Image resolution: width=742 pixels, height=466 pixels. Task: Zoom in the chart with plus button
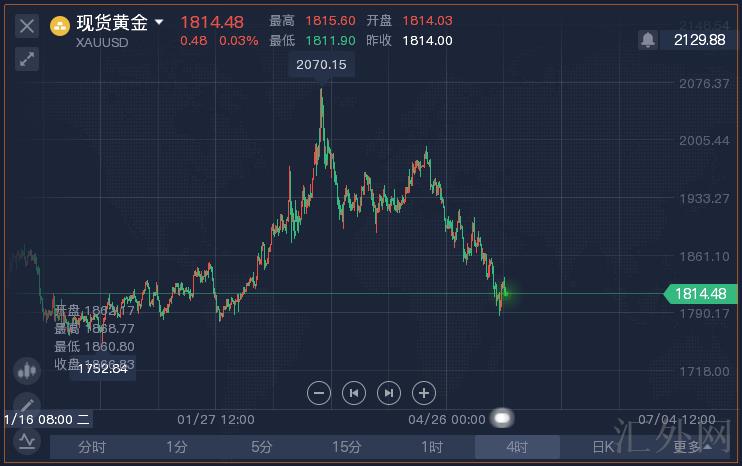point(424,393)
